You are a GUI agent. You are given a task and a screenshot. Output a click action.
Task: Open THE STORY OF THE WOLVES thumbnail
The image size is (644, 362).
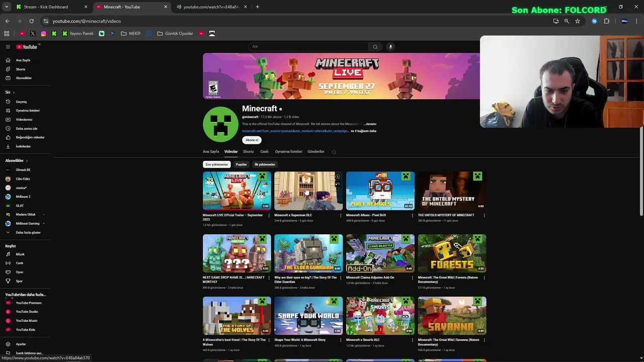pos(237,316)
